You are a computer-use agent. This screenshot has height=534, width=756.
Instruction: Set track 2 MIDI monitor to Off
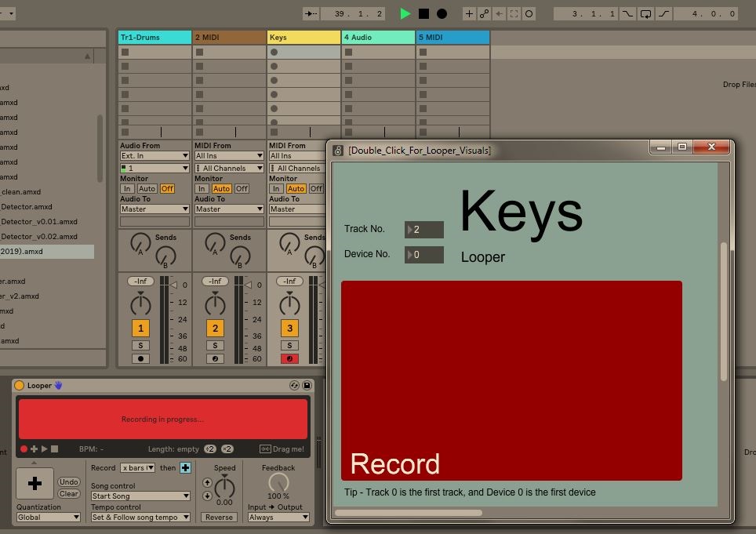[x=242, y=188]
